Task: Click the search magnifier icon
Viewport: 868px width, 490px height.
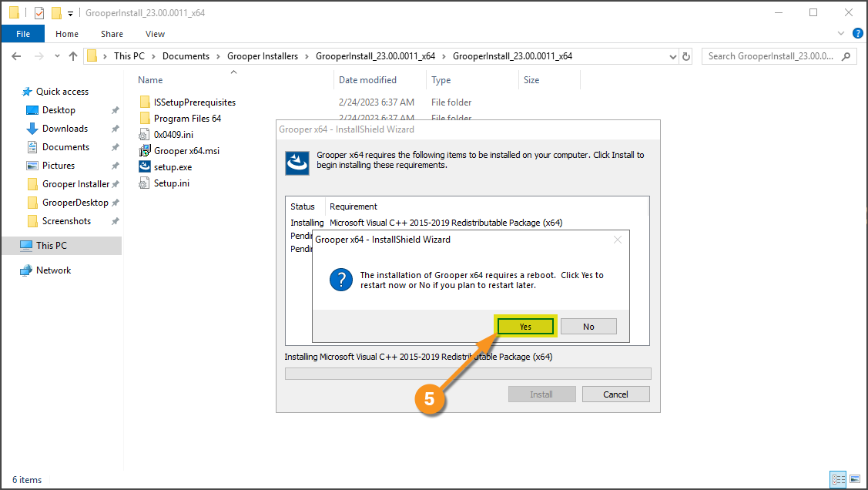Action: 846,56
